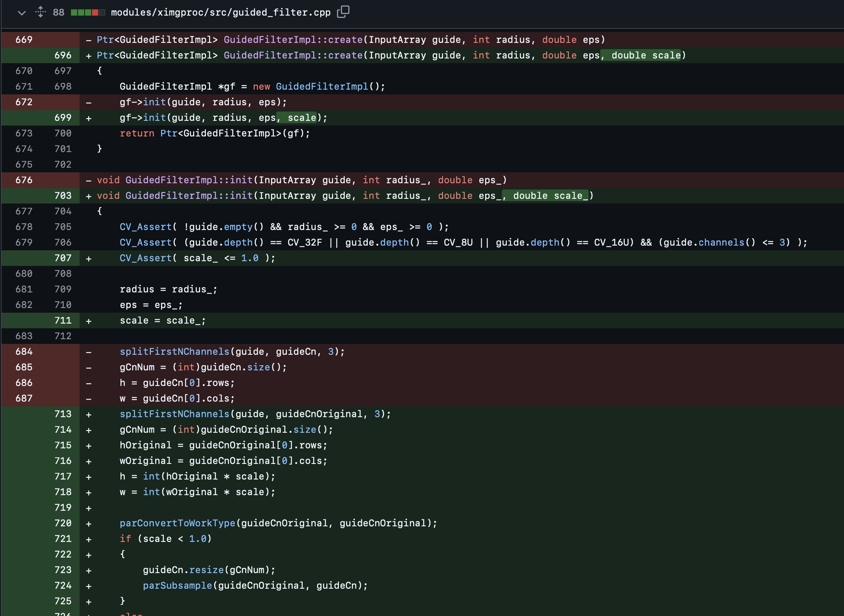
Task: Click new line number 720 with parConvertToWorkType
Action: (63, 523)
